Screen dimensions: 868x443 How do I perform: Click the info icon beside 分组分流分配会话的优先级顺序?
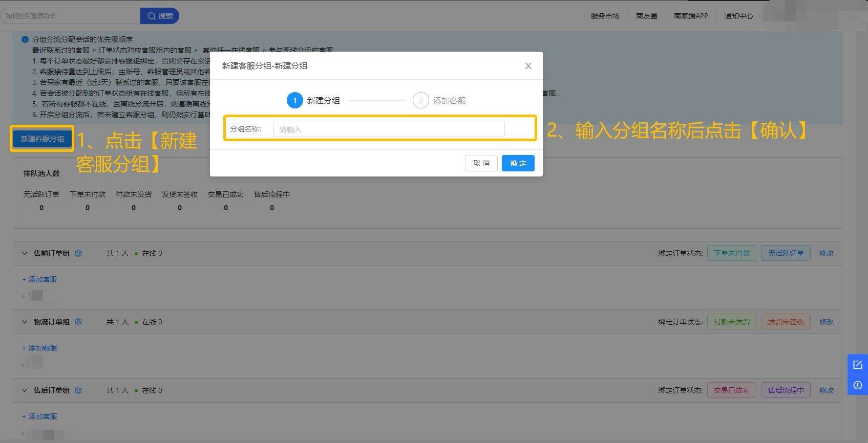click(x=25, y=39)
